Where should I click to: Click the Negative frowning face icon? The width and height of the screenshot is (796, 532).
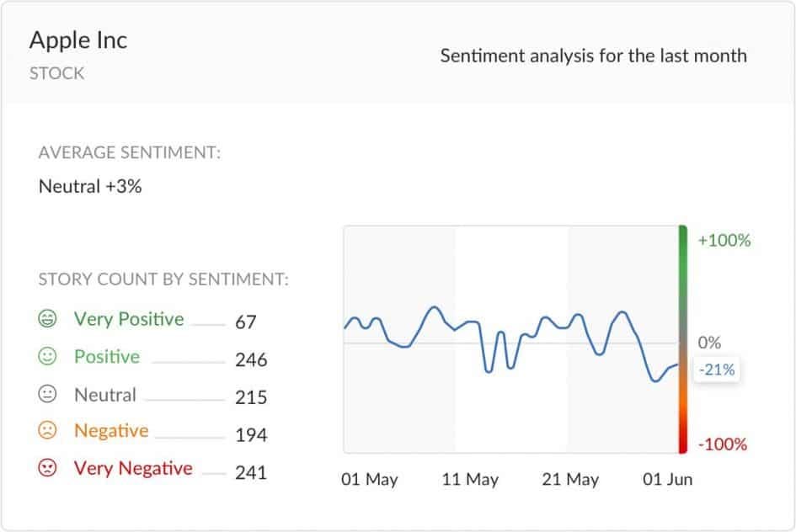coord(47,431)
